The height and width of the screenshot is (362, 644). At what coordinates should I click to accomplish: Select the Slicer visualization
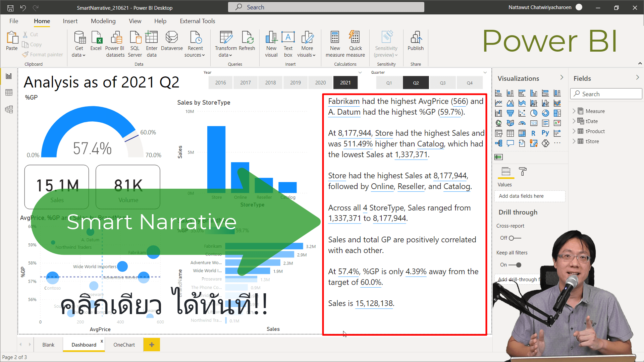(499, 133)
